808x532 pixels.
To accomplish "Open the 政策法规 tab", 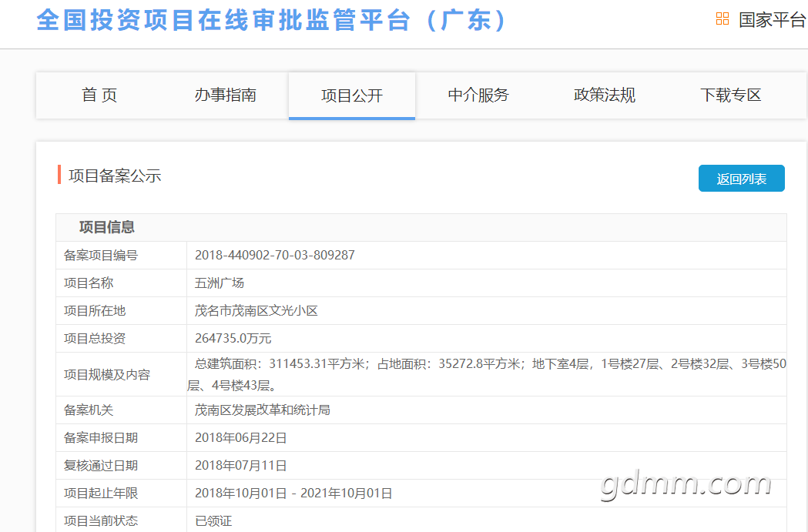I will [605, 95].
